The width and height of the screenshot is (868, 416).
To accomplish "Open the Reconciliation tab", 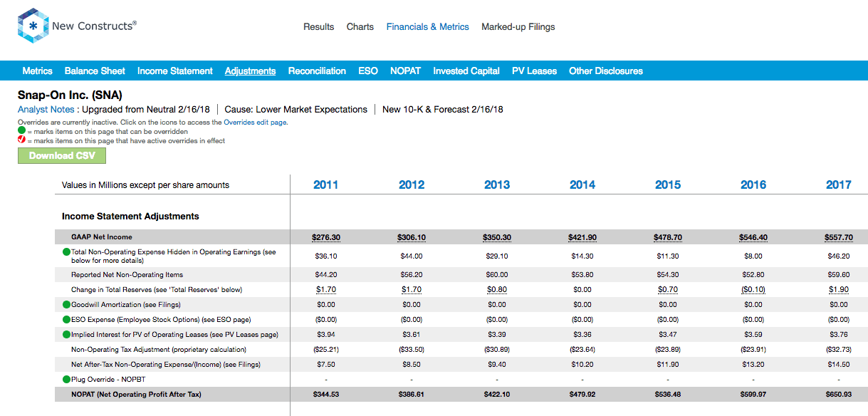I will coord(317,71).
